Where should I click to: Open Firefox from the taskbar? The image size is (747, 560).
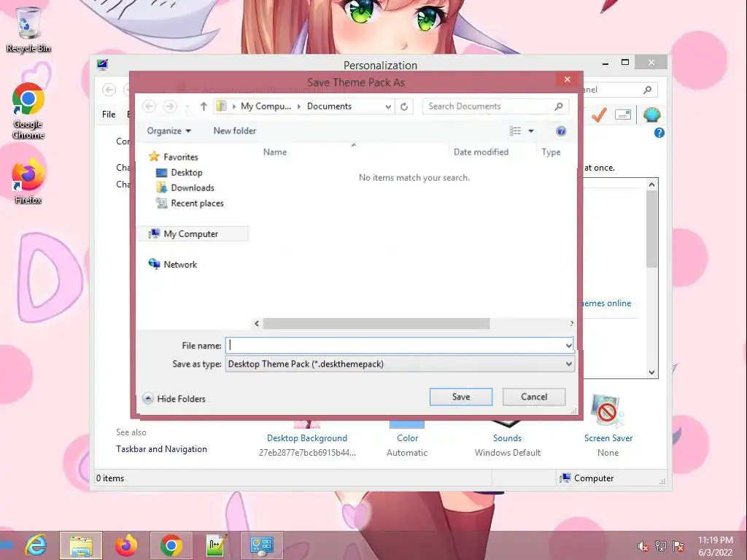[x=126, y=545]
